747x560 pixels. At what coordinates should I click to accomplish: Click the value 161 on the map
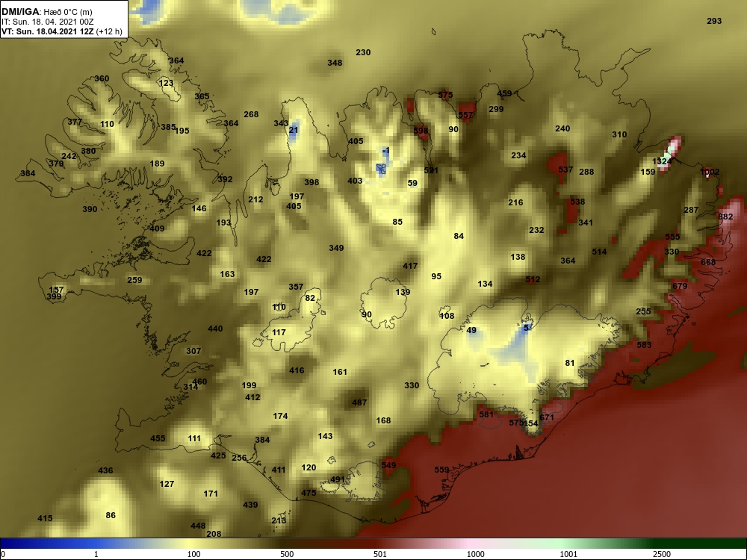point(340,373)
